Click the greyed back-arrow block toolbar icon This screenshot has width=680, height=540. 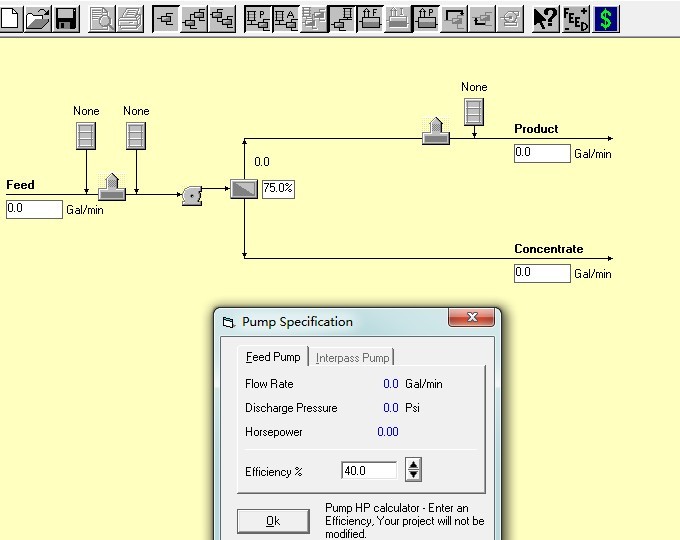click(482, 19)
